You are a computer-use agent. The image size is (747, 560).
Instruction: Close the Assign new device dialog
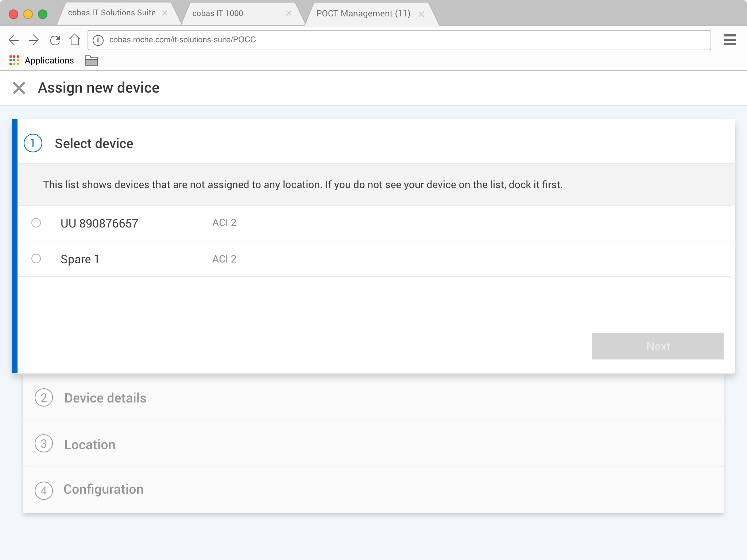click(x=19, y=88)
